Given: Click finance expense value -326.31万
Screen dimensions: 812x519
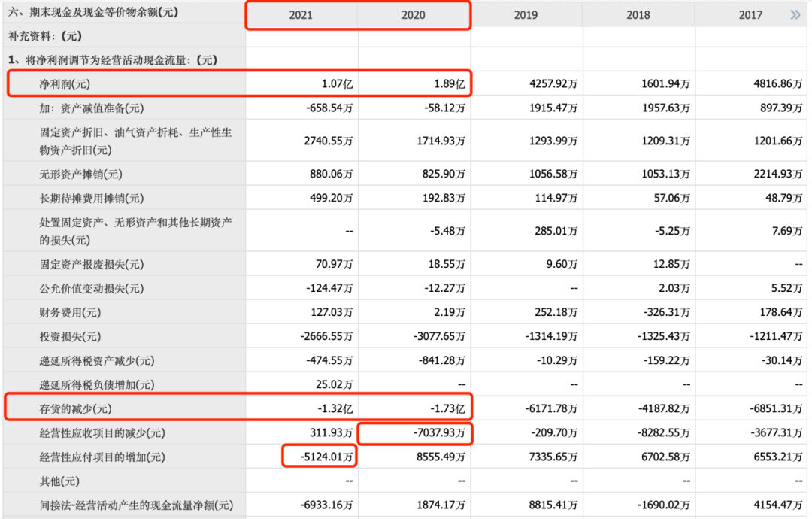Looking at the screenshot, I should tap(666, 313).
